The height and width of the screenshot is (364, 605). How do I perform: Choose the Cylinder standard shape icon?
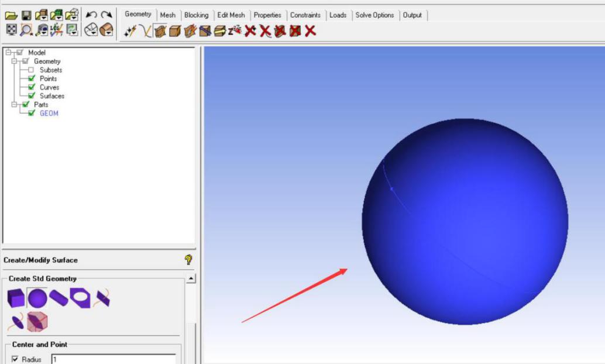click(x=59, y=298)
